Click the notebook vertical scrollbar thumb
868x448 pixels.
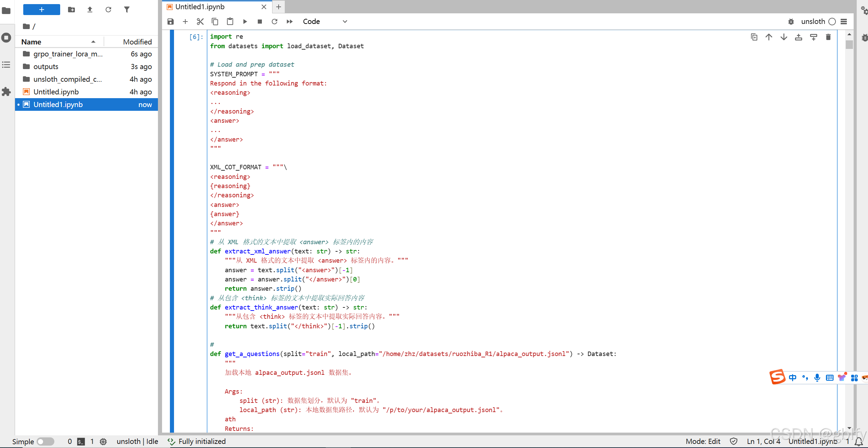(849, 45)
